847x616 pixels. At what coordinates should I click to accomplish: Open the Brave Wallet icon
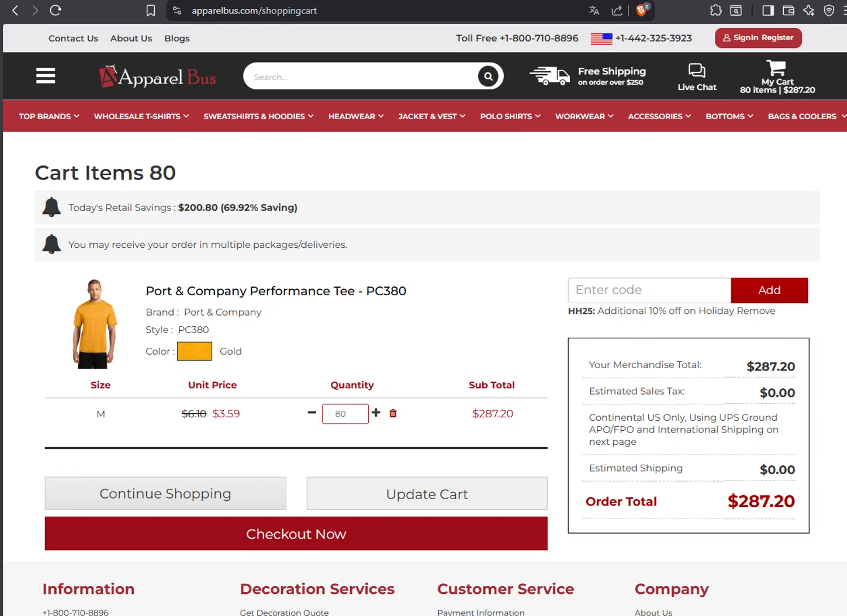(788, 11)
